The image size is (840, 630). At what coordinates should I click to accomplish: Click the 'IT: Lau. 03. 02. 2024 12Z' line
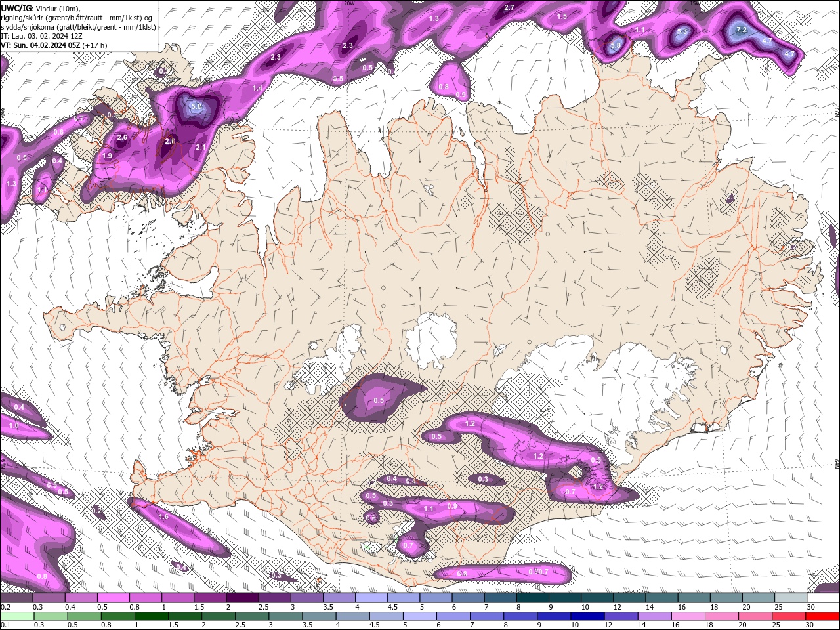[x=41, y=36]
